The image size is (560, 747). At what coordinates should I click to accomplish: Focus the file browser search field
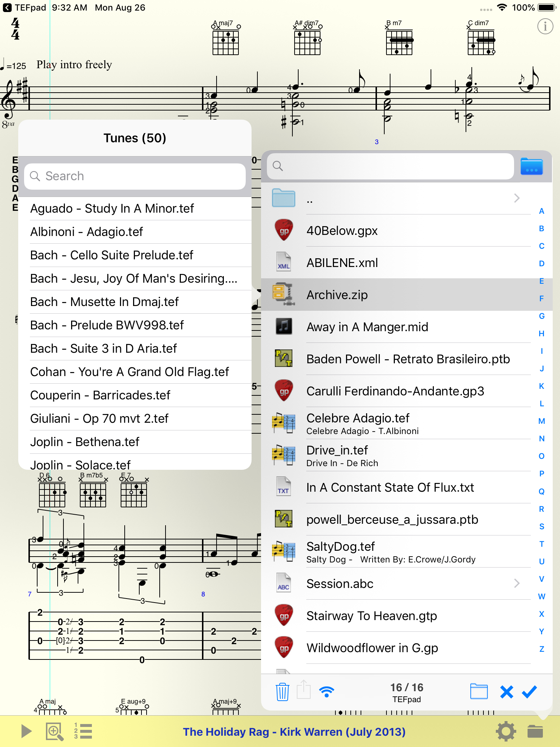pyautogui.click(x=390, y=166)
